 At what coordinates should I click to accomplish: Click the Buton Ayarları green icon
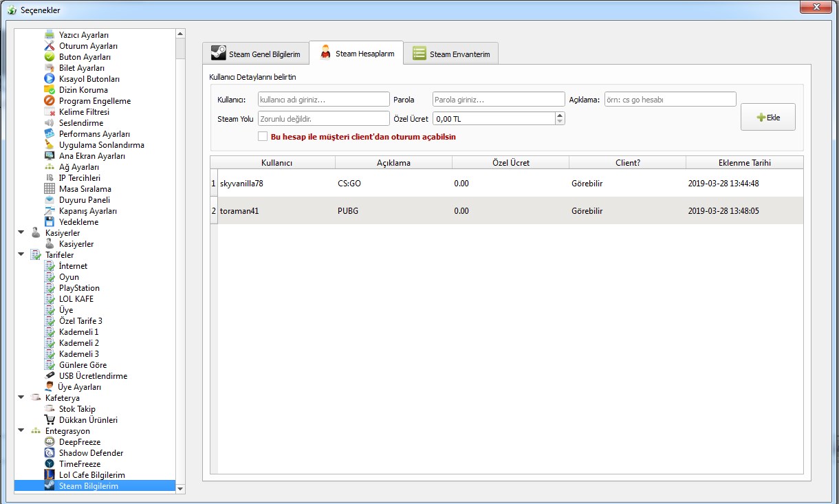(x=50, y=57)
